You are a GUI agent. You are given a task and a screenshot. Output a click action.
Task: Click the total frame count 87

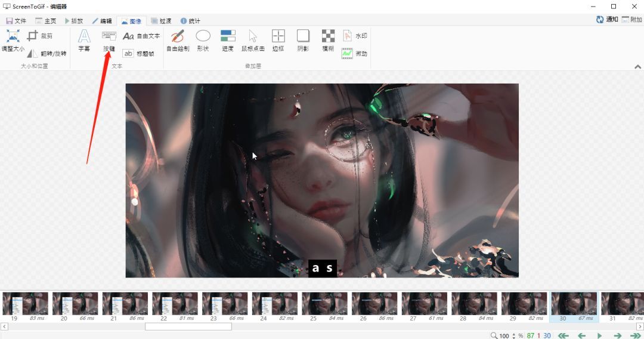531,335
